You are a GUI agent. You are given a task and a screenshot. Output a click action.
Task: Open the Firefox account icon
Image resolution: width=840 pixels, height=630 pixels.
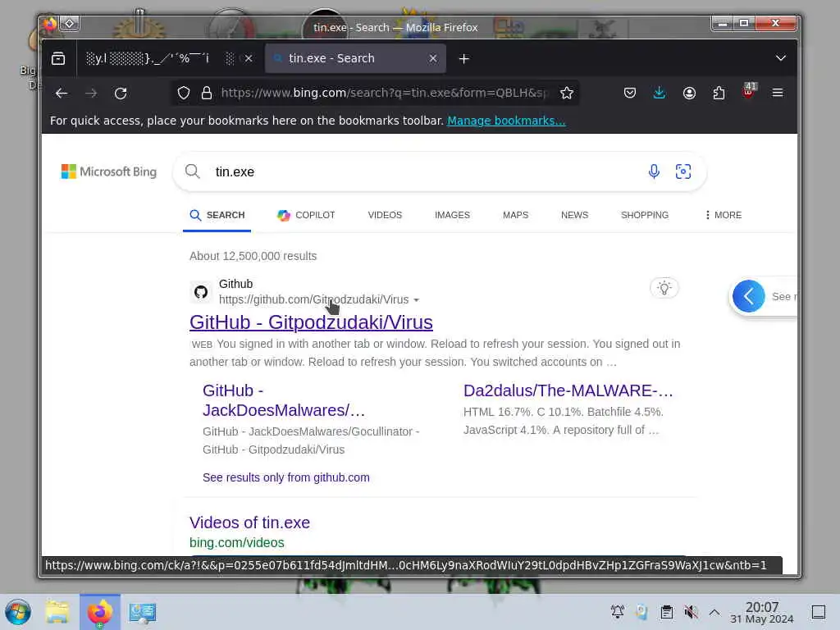point(689,94)
